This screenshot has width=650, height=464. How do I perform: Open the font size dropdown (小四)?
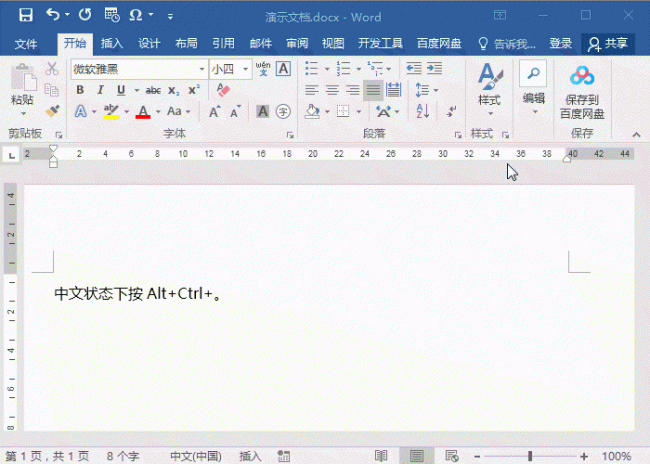click(245, 69)
